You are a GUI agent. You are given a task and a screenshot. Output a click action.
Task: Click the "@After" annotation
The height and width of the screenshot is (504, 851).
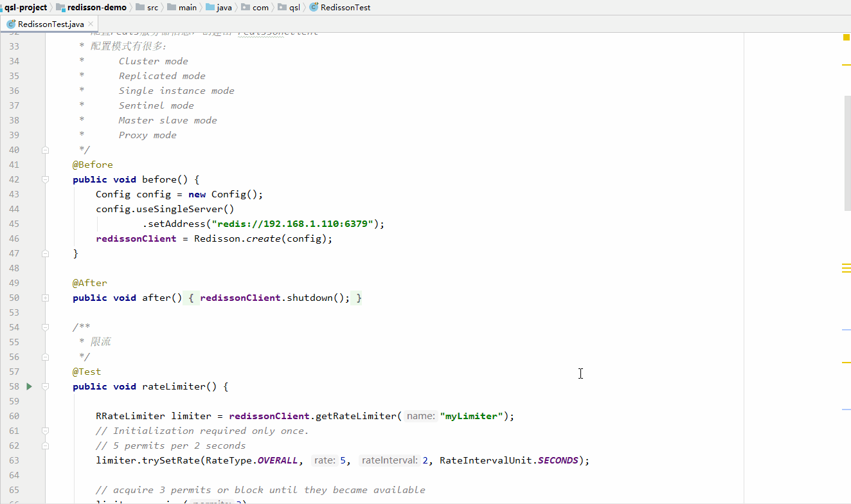coord(90,283)
